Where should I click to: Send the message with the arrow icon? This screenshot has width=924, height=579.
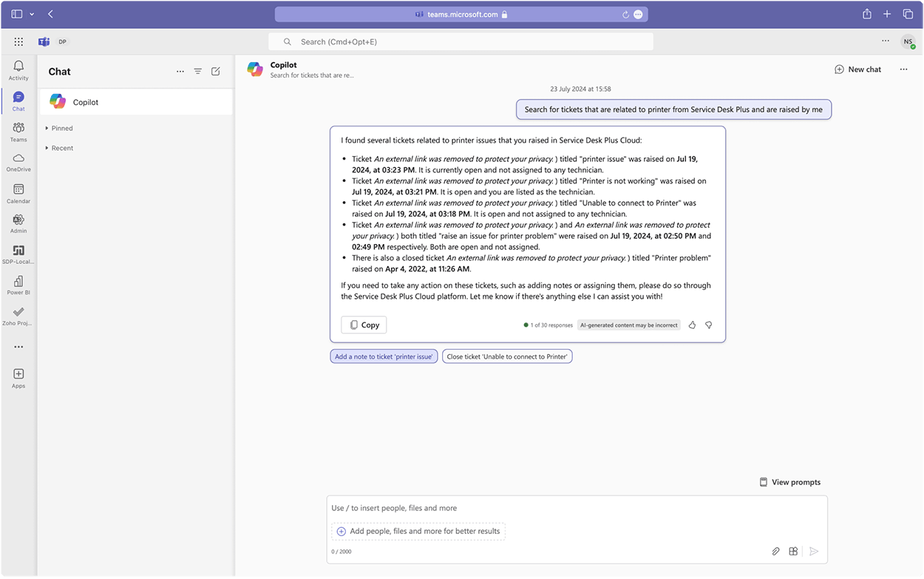click(814, 551)
